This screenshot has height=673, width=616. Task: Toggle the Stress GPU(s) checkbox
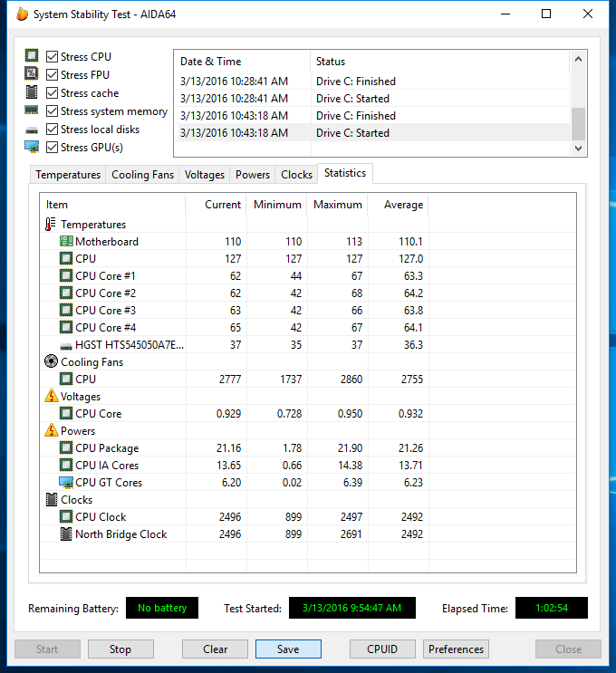[52, 148]
